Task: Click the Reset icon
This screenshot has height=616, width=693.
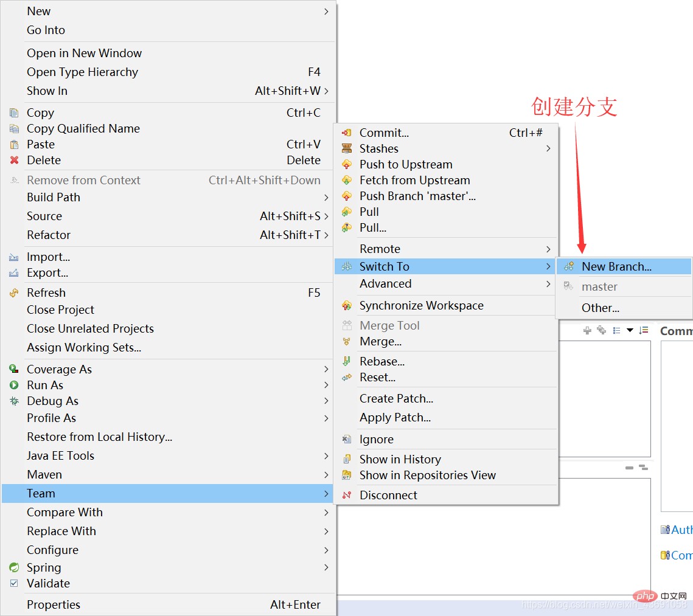Action: (x=347, y=377)
